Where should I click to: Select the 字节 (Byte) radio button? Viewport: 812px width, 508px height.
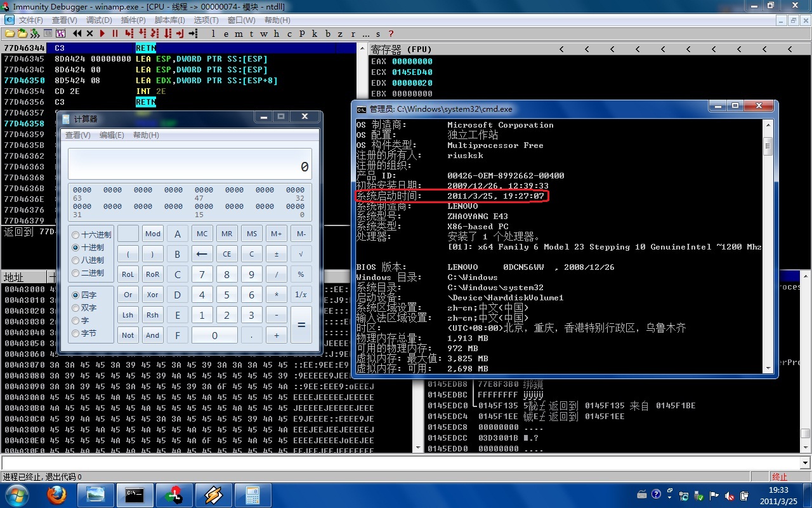84,333
